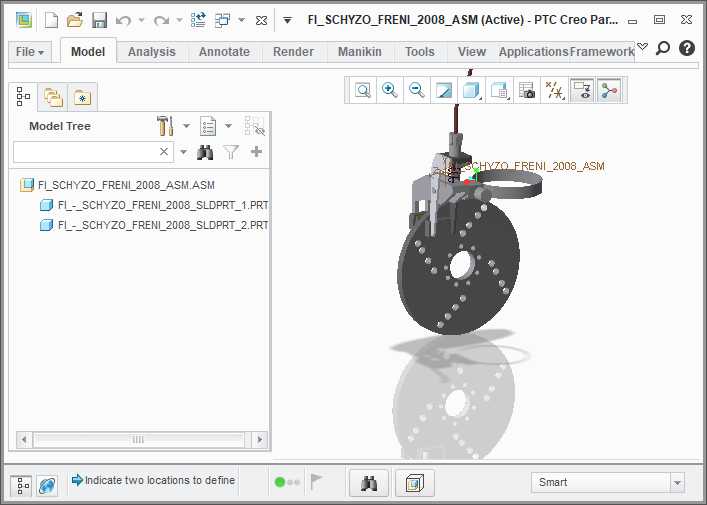Click the Zoom Out icon
The image size is (707, 505).
[x=417, y=90]
